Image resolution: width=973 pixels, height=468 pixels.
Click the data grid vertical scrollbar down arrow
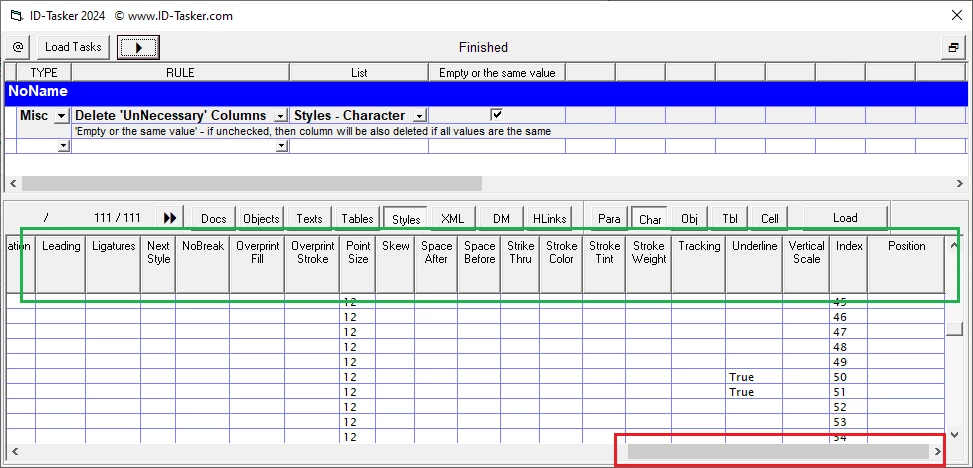tap(954, 434)
